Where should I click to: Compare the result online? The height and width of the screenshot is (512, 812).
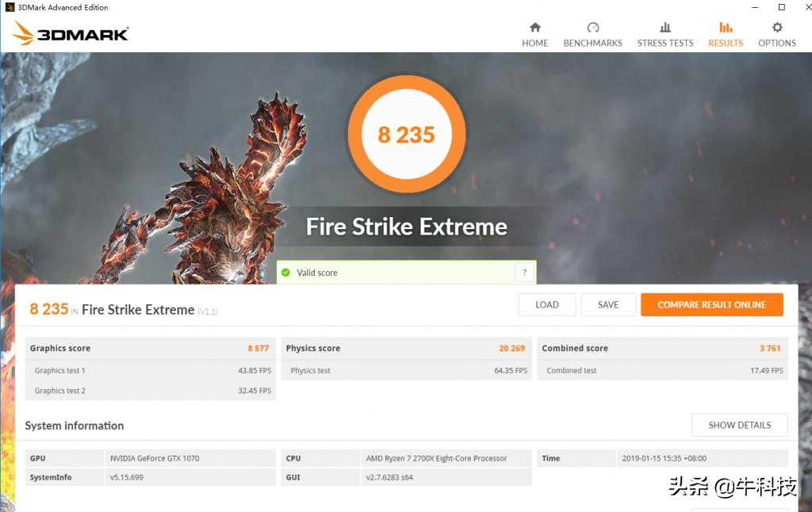tap(711, 304)
